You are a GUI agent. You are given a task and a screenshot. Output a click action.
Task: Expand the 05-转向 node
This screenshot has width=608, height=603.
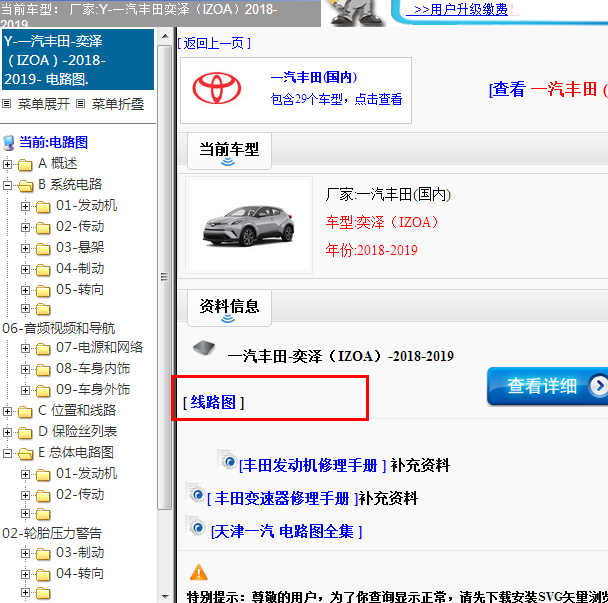pyautogui.click(x=25, y=290)
